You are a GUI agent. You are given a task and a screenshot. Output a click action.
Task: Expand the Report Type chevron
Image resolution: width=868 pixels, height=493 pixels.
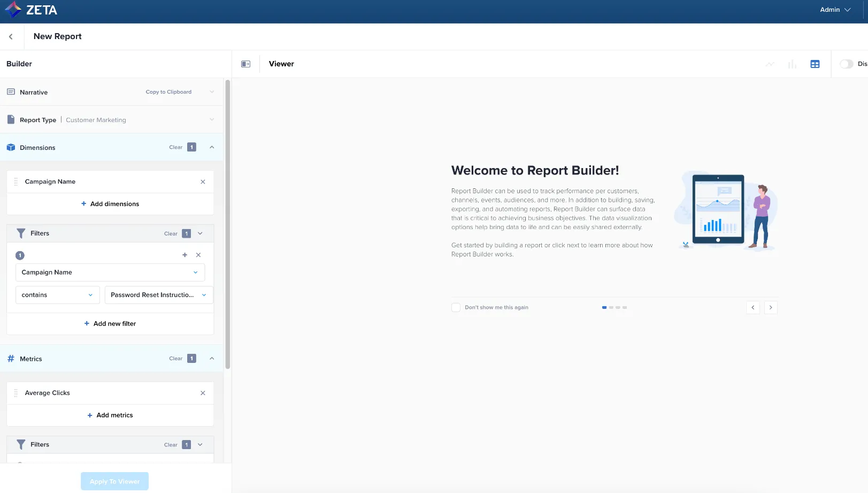coord(212,119)
